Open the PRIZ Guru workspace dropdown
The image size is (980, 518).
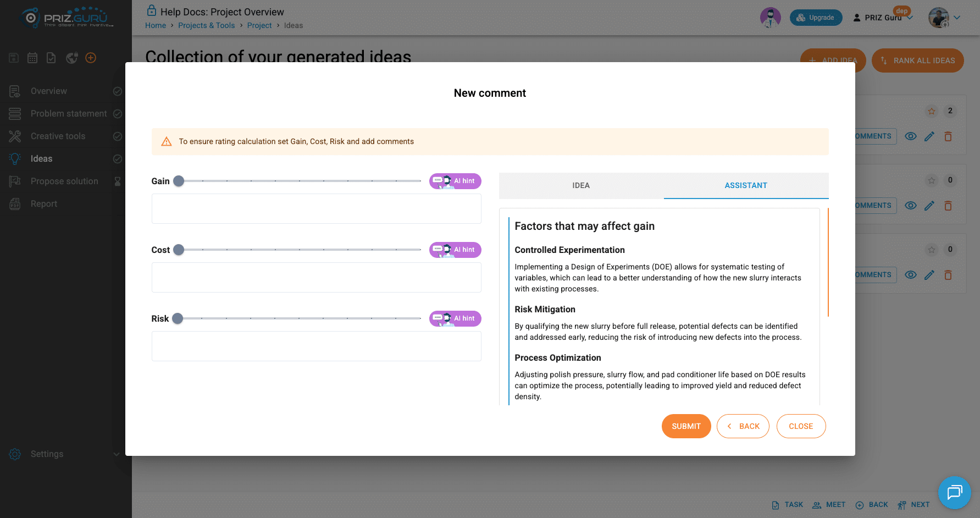coord(883,18)
